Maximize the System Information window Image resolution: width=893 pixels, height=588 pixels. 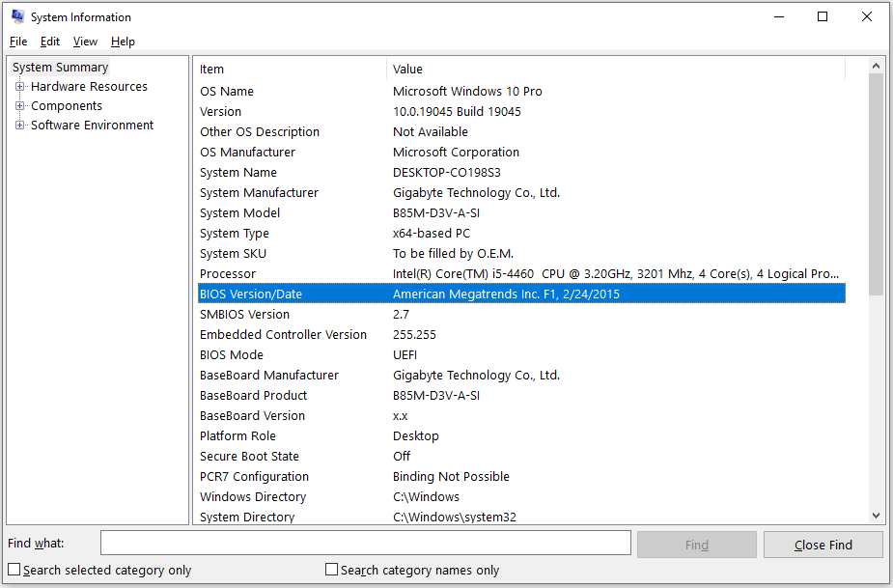823,16
